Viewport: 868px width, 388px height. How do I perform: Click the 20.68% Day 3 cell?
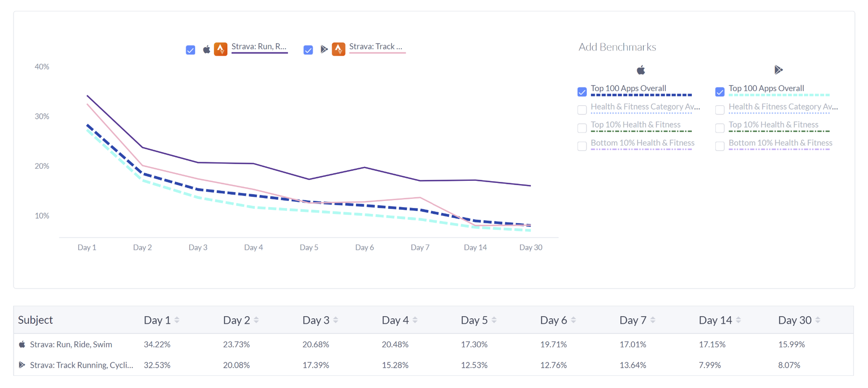click(x=316, y=344)
